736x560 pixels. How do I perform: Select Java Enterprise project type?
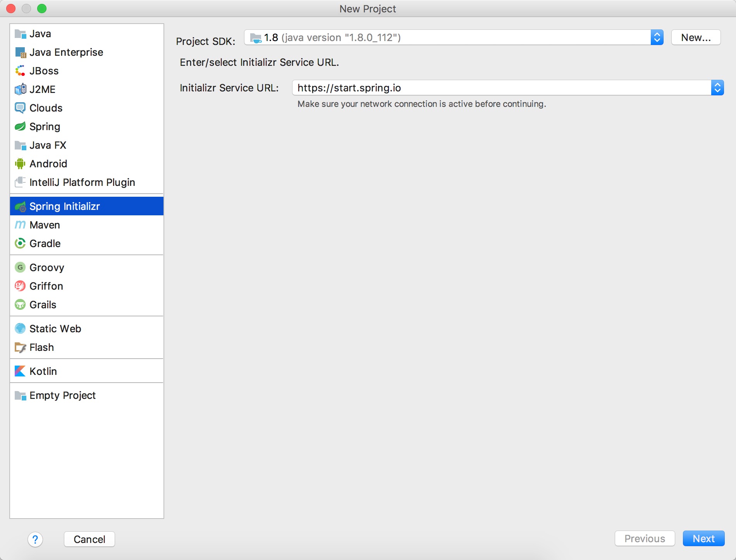pos(66,52)
